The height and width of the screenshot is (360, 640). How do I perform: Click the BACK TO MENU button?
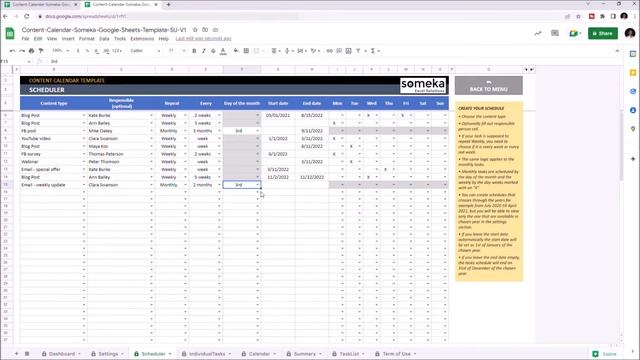(489, 86)
